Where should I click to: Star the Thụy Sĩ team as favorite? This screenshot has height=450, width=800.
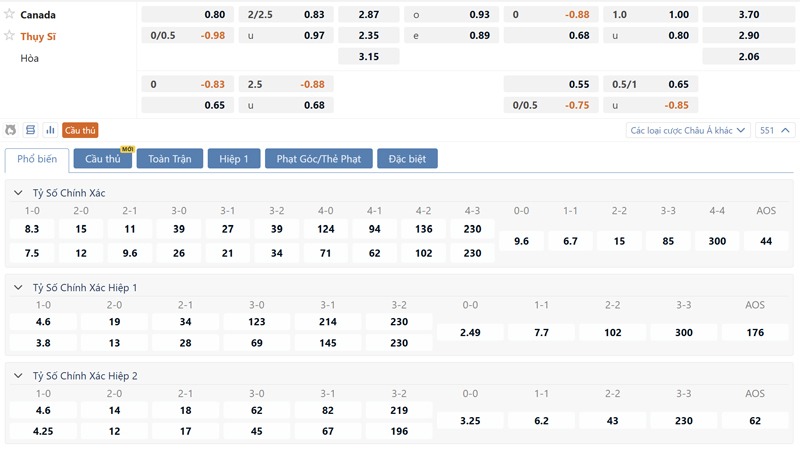click(x=9, y=35)
